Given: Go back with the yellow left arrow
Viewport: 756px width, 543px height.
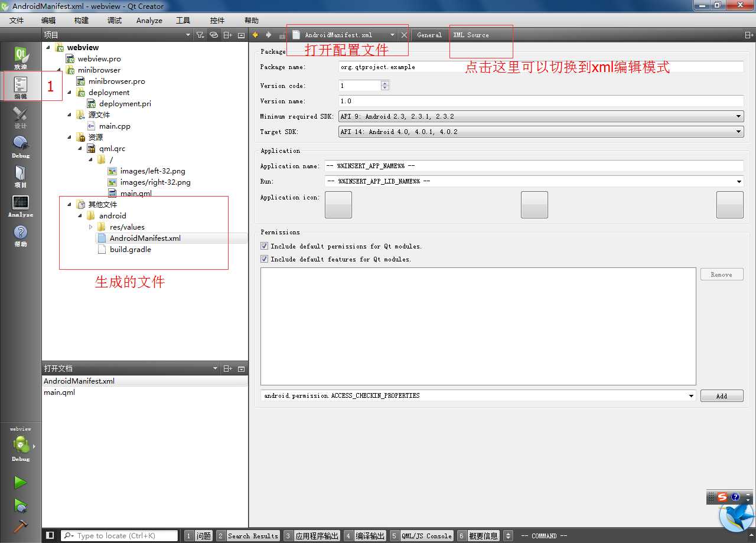Looking at the screenshot, I should pos(255,35).
